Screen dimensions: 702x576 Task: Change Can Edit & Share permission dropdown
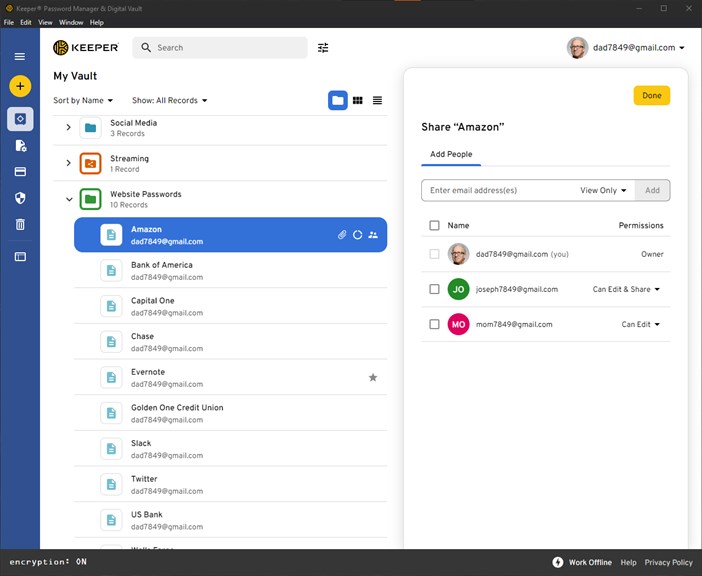click(626, 289)
